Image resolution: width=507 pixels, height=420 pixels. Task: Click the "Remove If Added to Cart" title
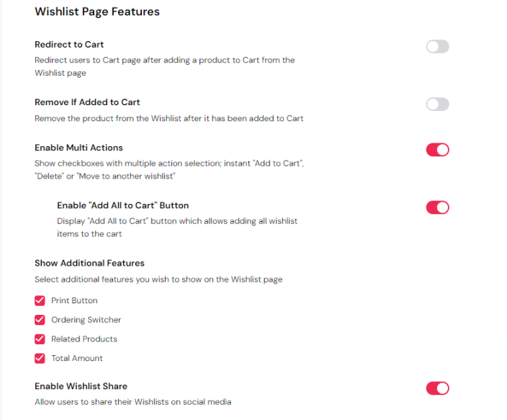87,102
